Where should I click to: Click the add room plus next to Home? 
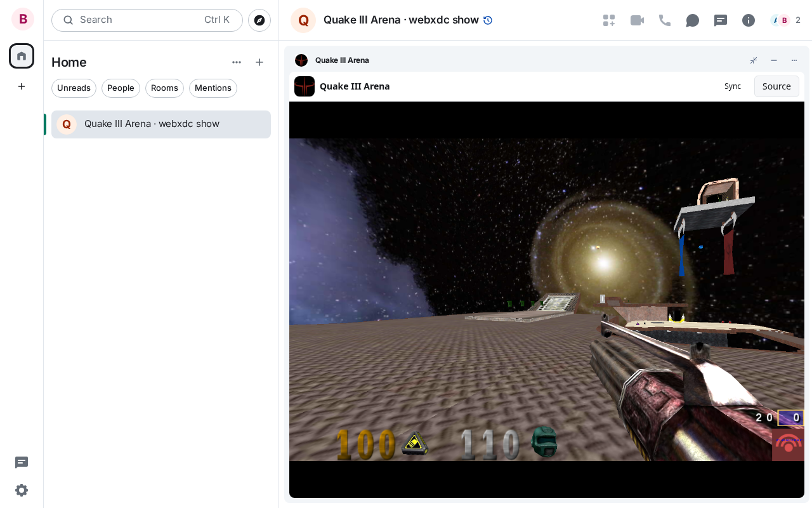pyautogui.click(x=259, y=62)
